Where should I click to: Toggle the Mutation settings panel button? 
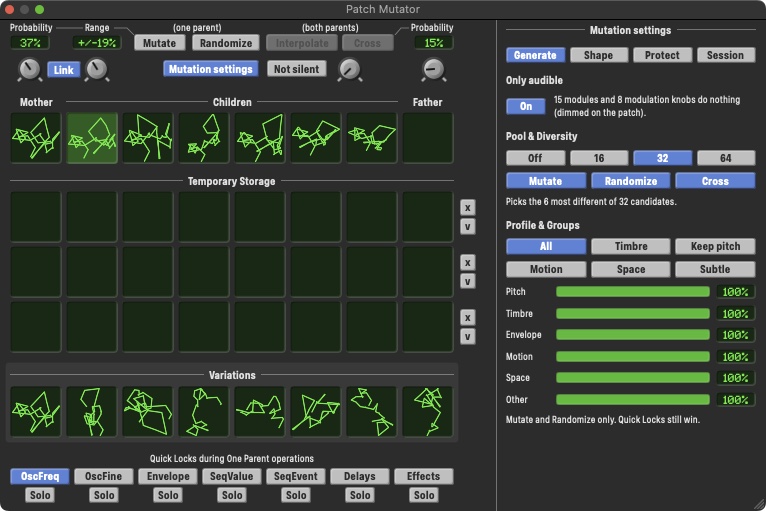[211, 69]
